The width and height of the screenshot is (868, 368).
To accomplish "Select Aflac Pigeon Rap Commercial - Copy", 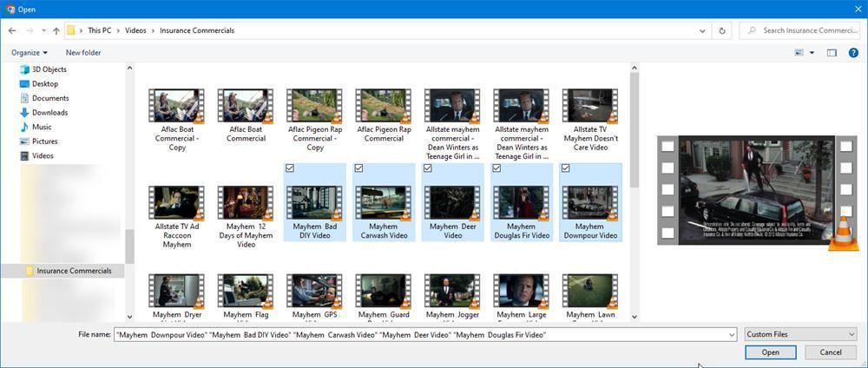I will (315, 120).
